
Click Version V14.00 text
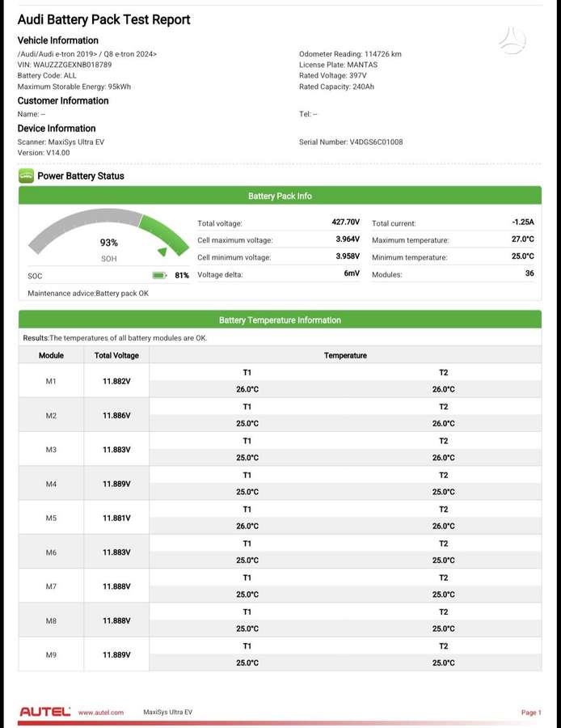coord(44,153)
